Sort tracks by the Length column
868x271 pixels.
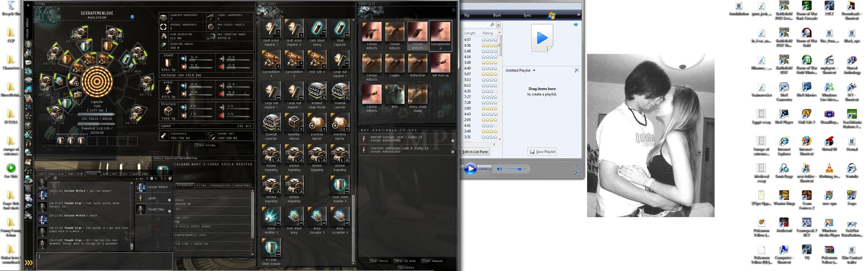click(x=470, y=33)
